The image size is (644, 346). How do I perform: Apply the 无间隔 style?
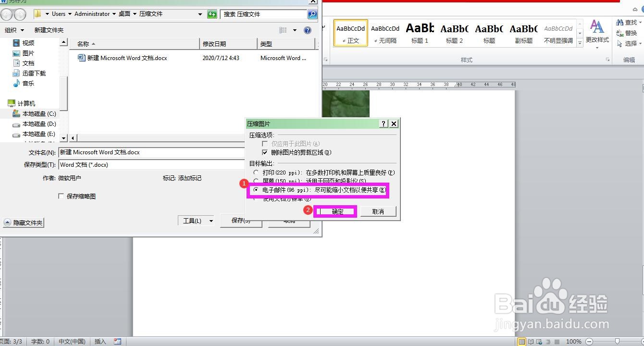click(x=385, y=33)
